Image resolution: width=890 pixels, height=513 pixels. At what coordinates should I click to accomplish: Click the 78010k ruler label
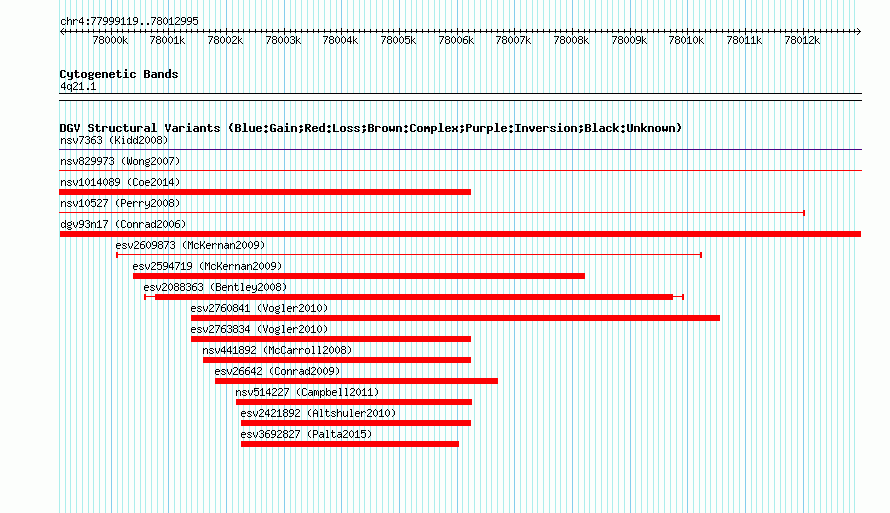click(x=687, y=40)
